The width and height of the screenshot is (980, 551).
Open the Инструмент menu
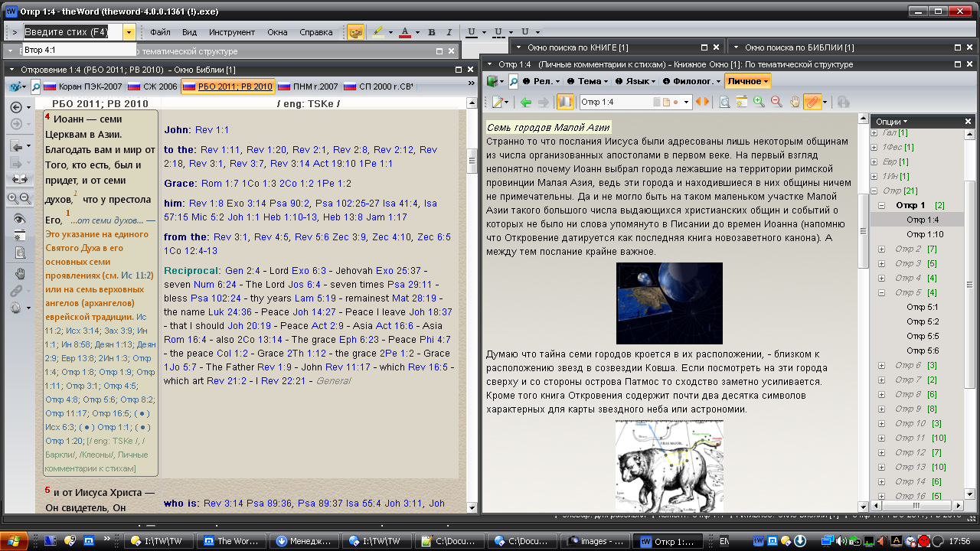coord(232,32)
